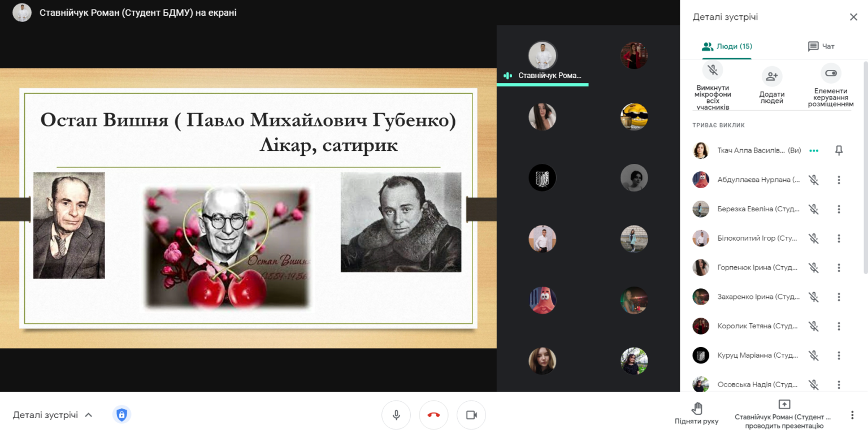Click the Додати людей add people icon

pyautogui.click(x=771, y=76)
